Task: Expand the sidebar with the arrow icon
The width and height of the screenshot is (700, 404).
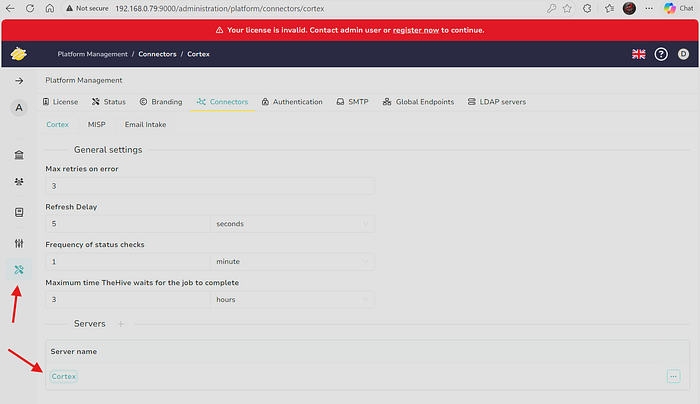Action: [19, 81]
